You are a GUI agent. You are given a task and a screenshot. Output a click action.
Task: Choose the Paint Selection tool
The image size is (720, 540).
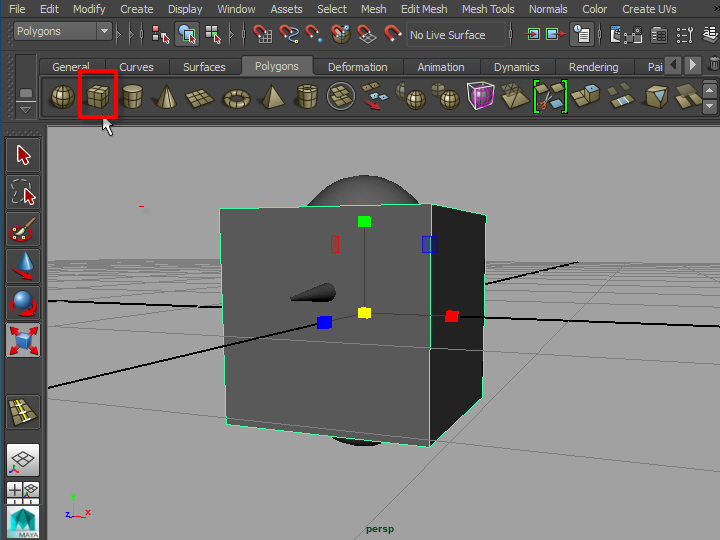tap(23, 230)
